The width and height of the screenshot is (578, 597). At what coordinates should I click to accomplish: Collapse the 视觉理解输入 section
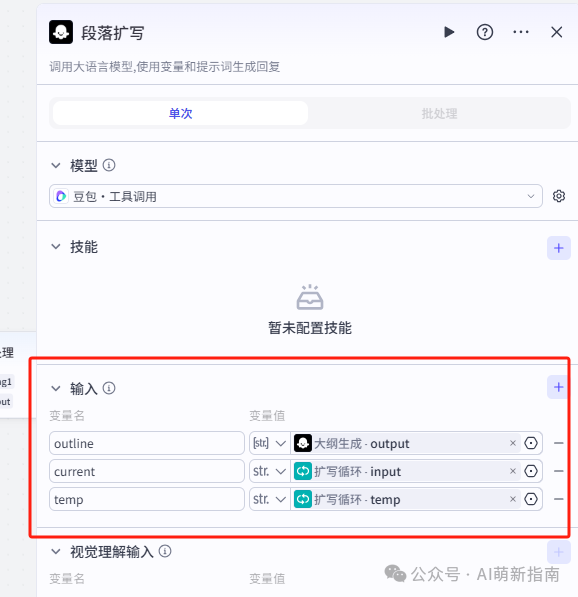coord(56,552)
